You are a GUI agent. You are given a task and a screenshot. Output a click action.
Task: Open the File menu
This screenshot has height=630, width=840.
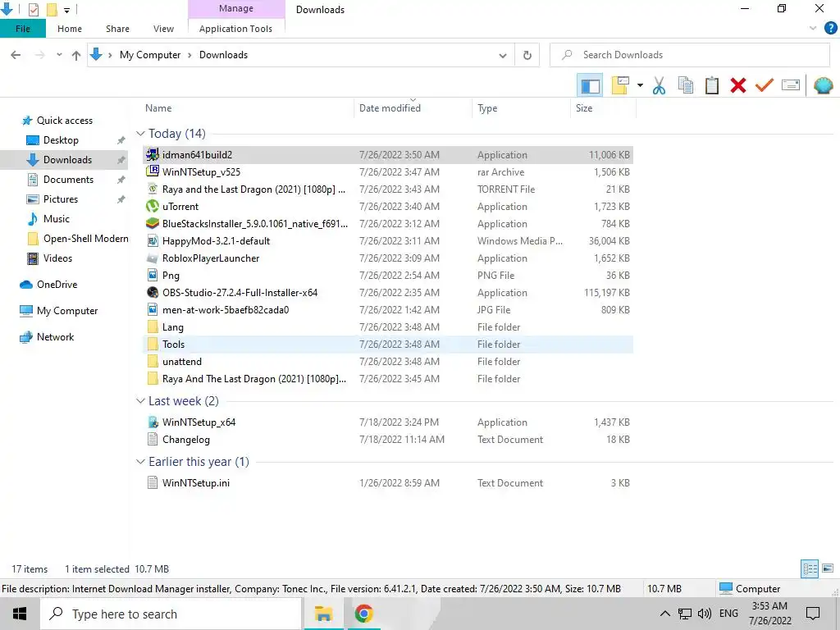(x=23, y=29)
